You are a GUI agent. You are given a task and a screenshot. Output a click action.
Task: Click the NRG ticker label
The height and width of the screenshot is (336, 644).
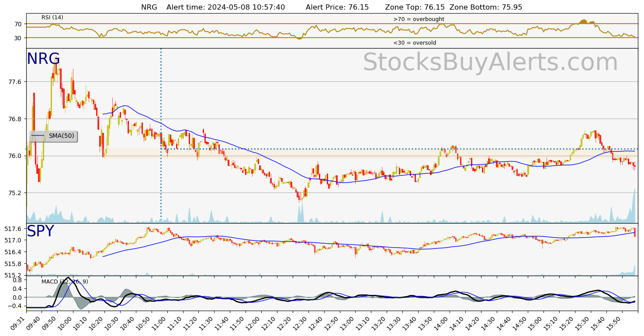[43, 59]
